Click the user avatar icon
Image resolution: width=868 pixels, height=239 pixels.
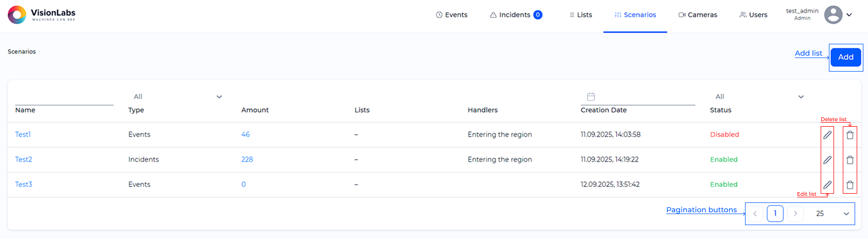click(833, 15)
